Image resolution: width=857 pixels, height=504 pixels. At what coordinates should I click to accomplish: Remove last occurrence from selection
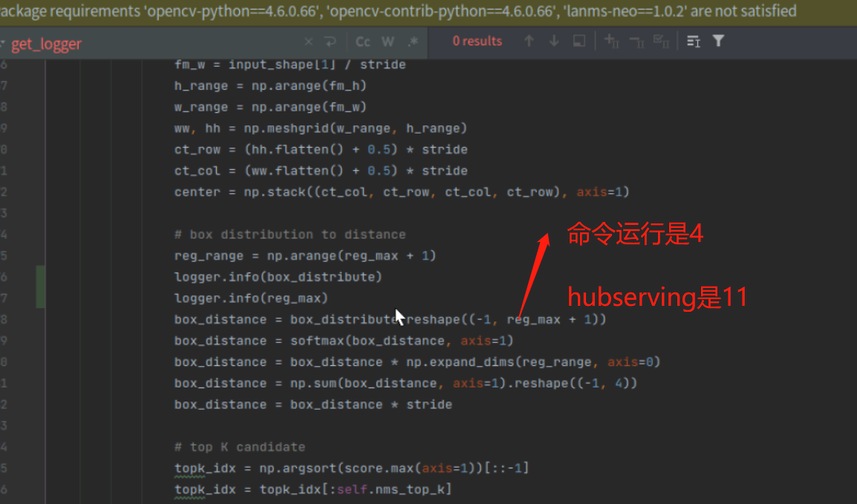coord(636,41)
